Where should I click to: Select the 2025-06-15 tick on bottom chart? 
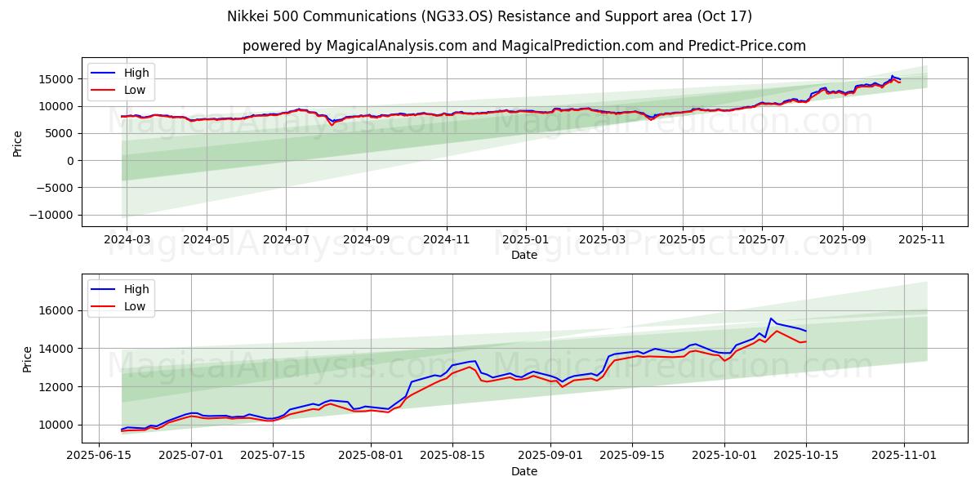[100, 457]
